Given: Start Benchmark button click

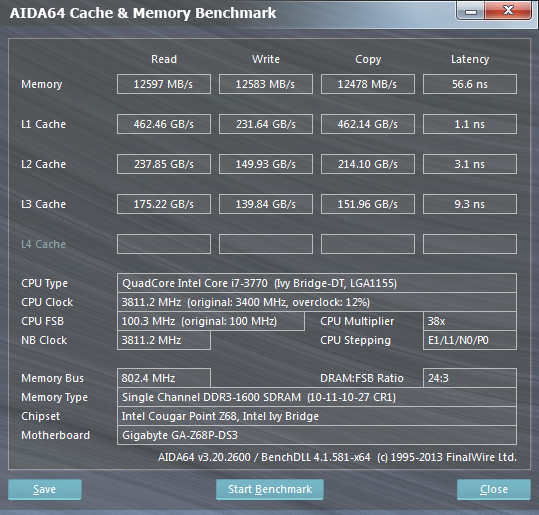Looking at the screenshot, I should [270, 489].
